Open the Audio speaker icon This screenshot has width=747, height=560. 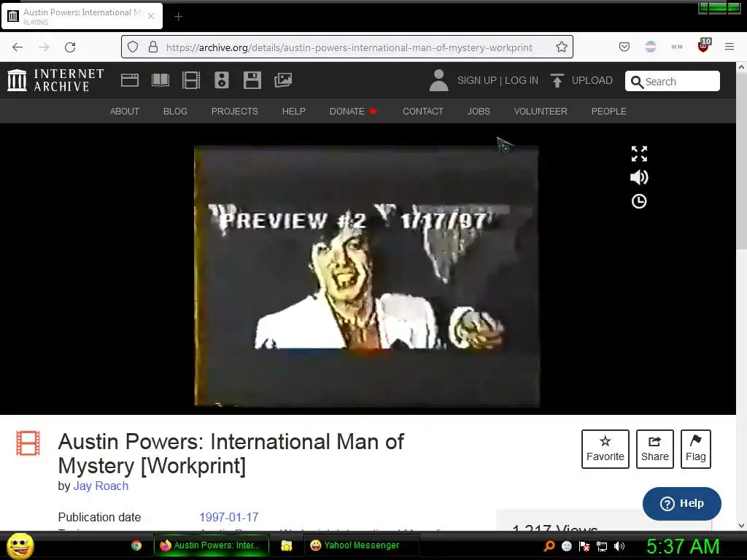(x=222, y=80)
